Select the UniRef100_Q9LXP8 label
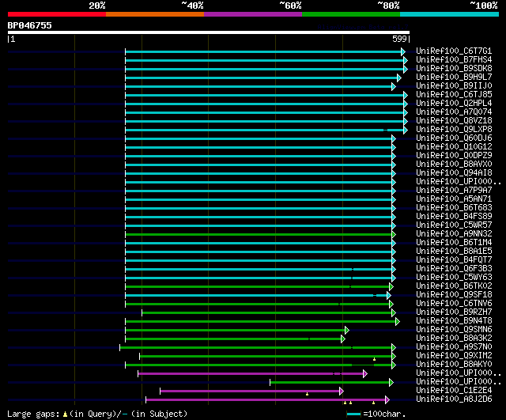The height and width of the screenshot is (420, 506). (x=454, y=130)
